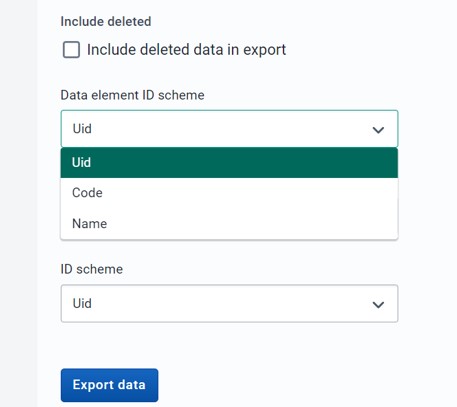
Task: Click the grey left sidebar strip
Action: [19, 203]
